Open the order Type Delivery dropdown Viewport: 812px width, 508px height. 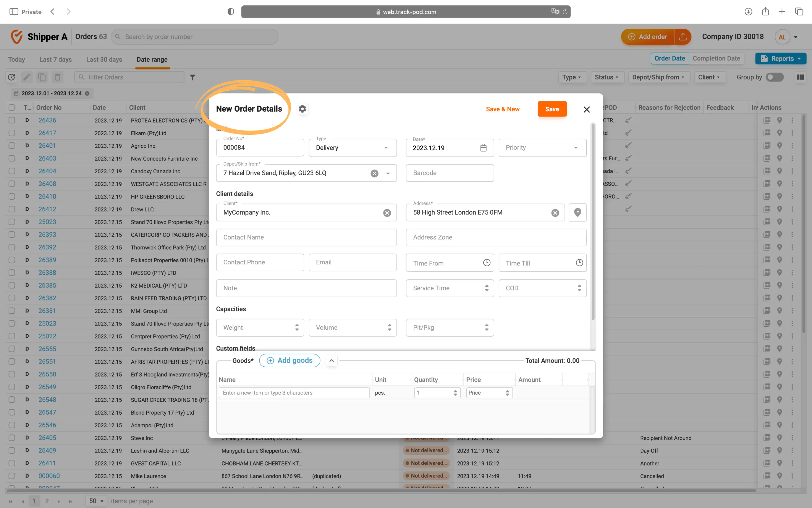(x=353, y=148)
